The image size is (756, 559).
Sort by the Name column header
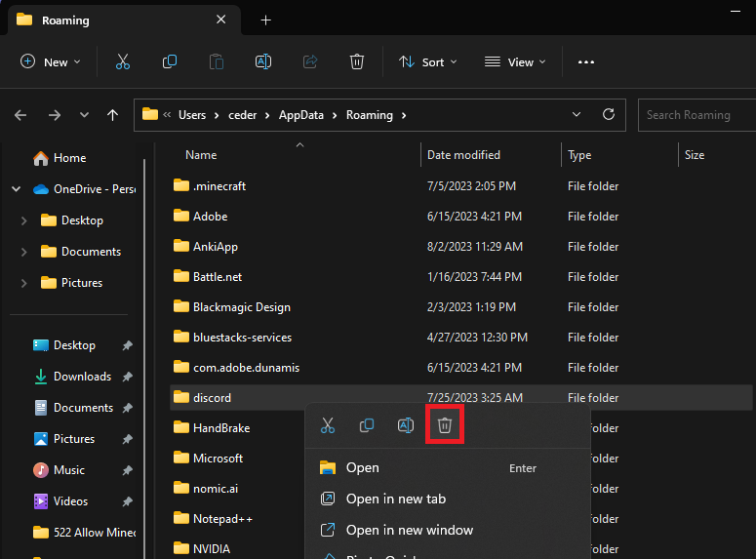point(201,155)
